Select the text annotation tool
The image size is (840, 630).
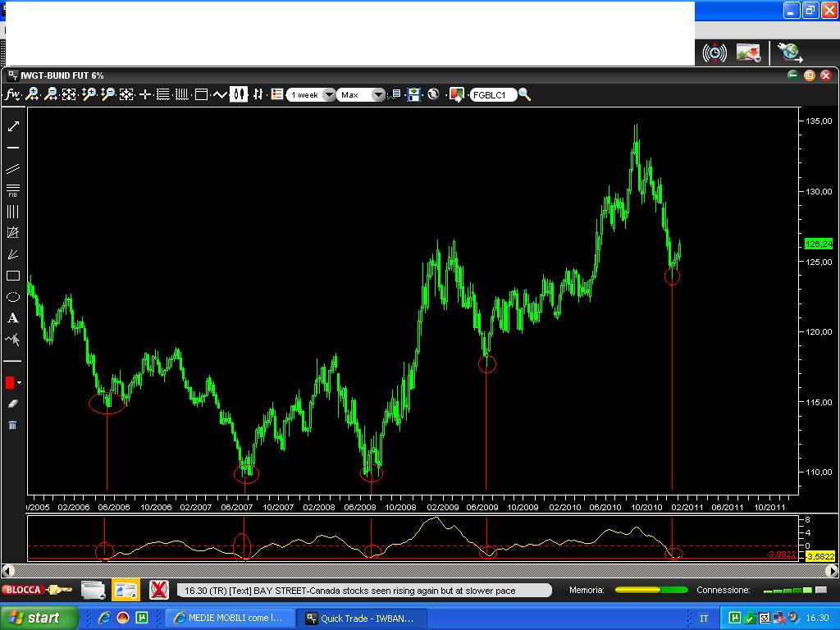tap(13, 317)
